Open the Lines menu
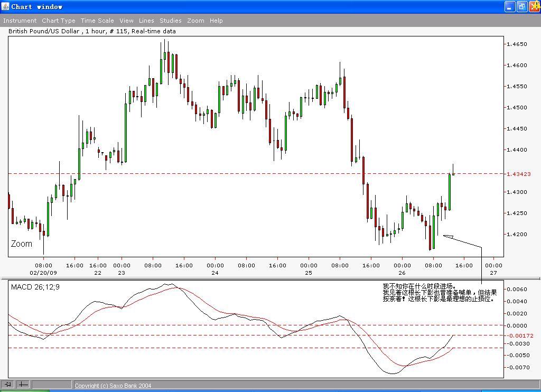Image resolution: width=541 pixels, height=392 pixels. pos(146,21)
